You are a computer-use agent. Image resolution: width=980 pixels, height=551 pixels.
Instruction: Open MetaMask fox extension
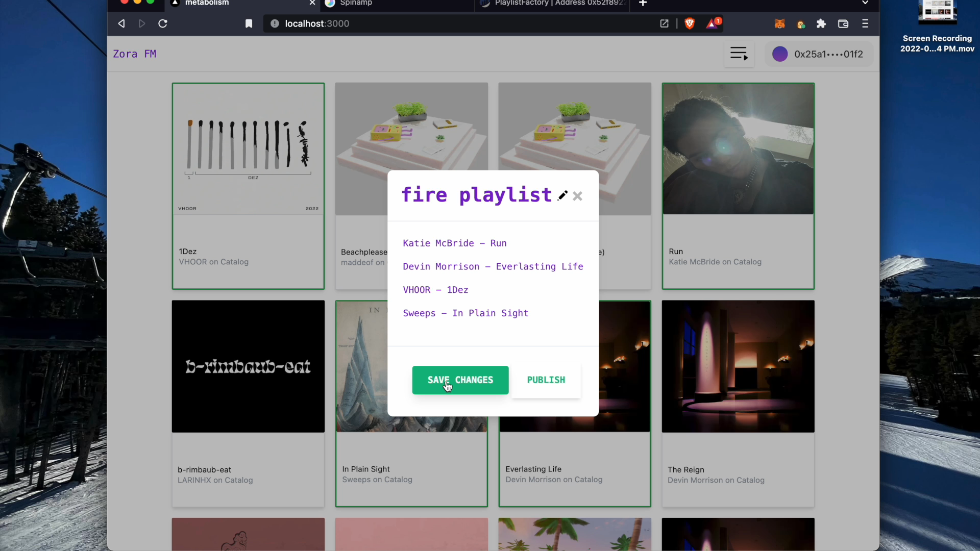click(x=779, y=23)
